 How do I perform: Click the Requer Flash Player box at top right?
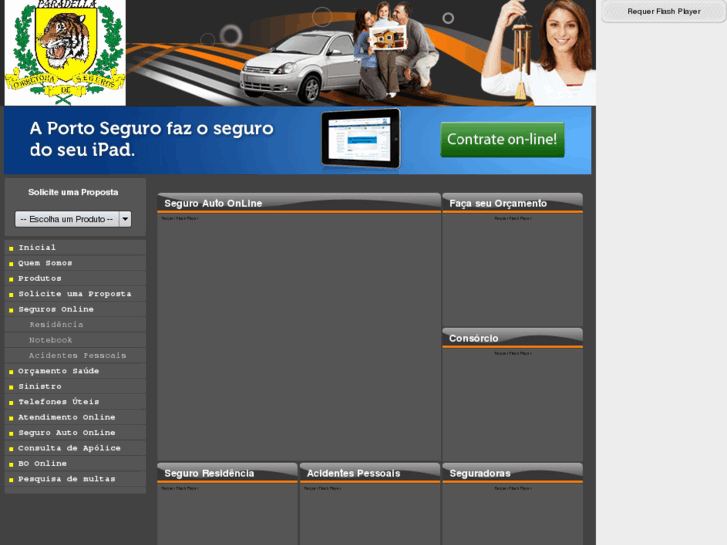(663, 11)
